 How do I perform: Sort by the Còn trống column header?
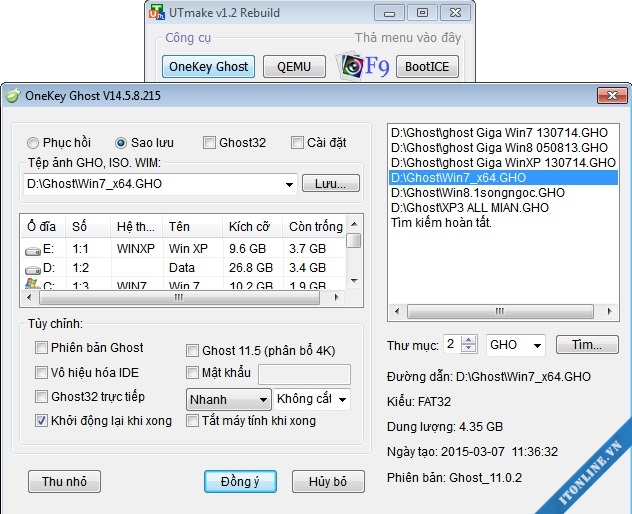click(314, 227)
